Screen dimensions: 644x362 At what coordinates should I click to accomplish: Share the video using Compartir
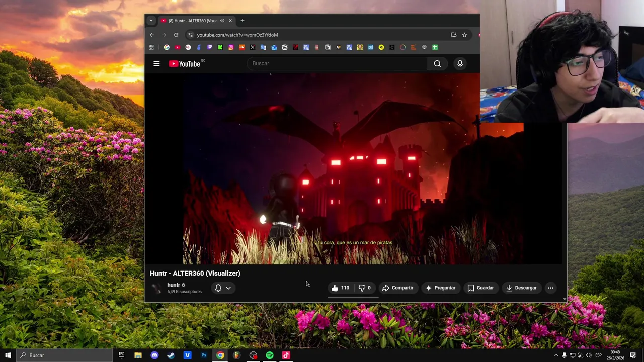click(397, 288)
